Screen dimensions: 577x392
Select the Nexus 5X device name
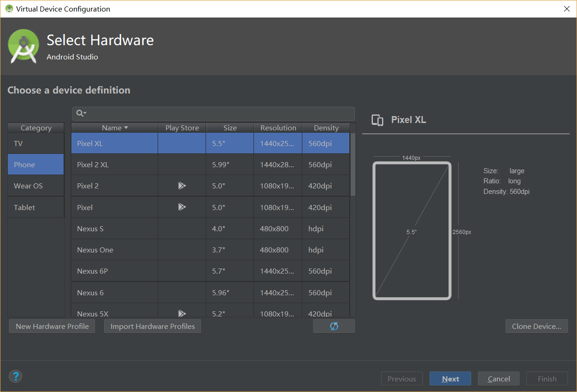click(93, 313)
